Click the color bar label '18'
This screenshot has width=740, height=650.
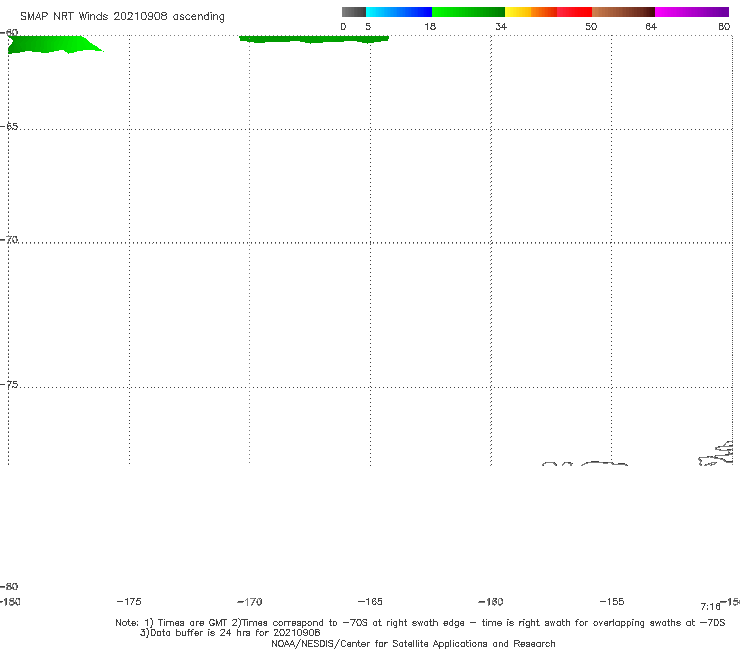(x=430, y=26)
